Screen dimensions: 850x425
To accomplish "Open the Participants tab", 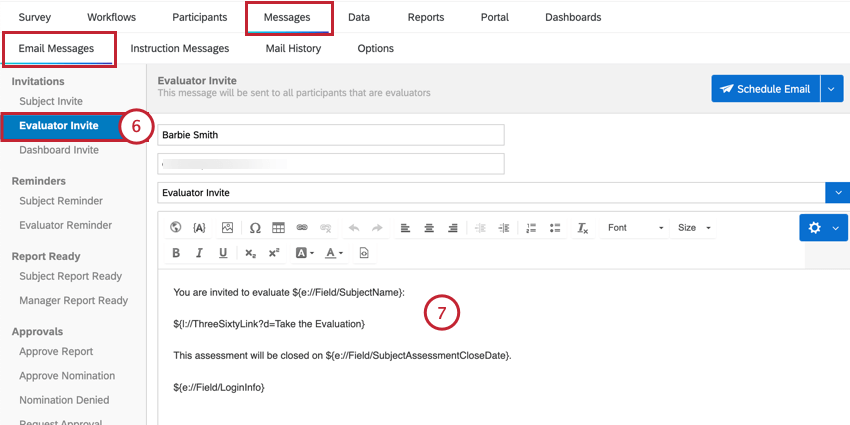I will (199, 17).
